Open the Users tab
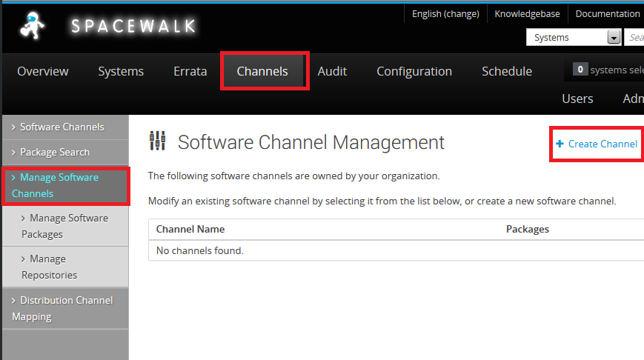 [577, 99]
